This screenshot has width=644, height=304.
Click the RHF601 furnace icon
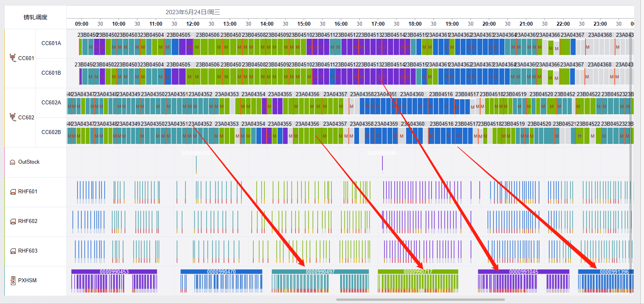click(x=13, y=192)
